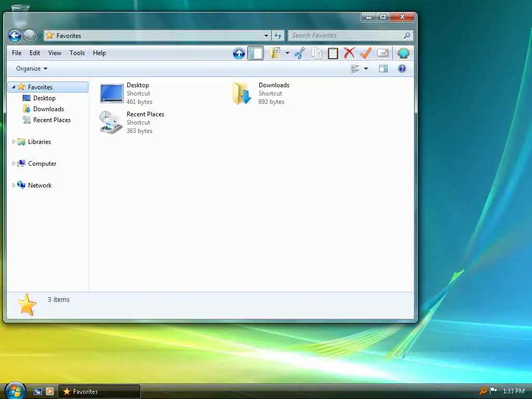Image resolution: width=532 pixels, height=399 pixels.
Task: Open the Help menu
Action: point(99,53)
